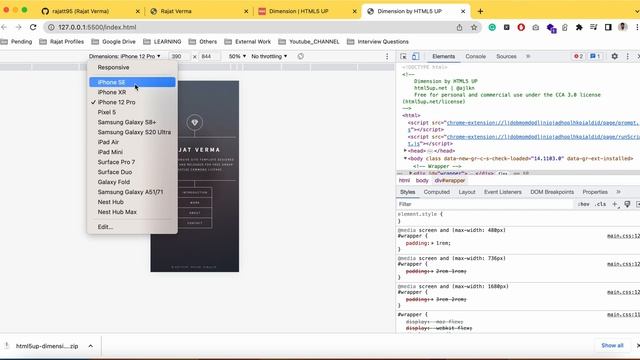Choose Samsung Galaxy A51/71

[x=132, y=192]
